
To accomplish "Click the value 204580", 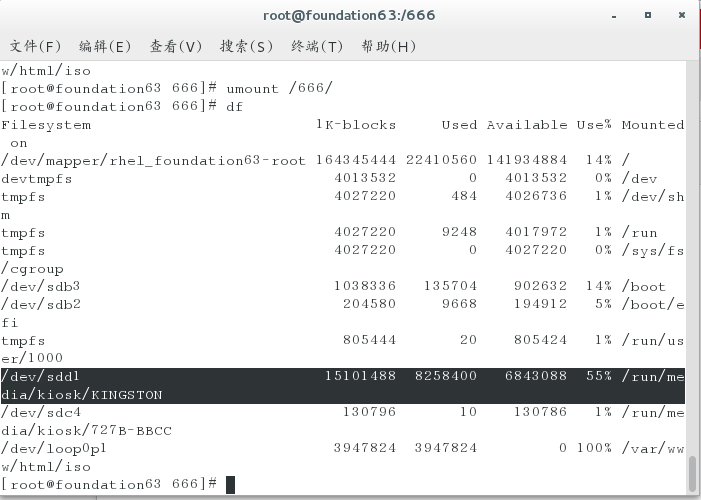I will [x=369, y=304].
